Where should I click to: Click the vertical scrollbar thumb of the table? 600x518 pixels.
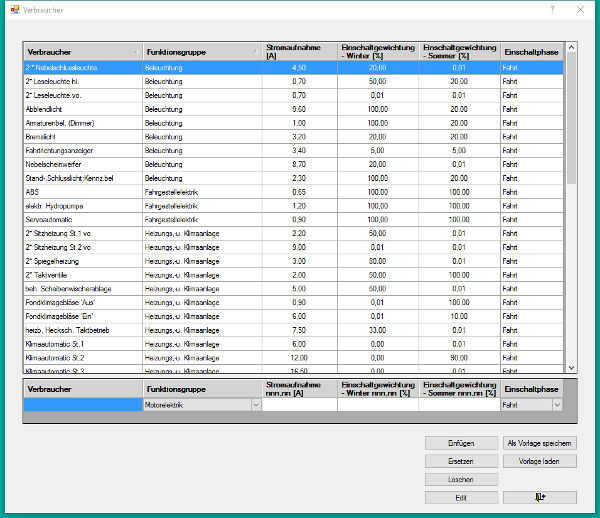click(571, 118)
